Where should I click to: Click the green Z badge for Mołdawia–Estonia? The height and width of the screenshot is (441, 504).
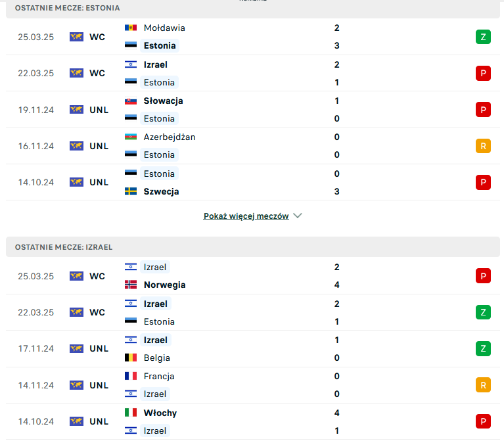click(x=483, y=37)
